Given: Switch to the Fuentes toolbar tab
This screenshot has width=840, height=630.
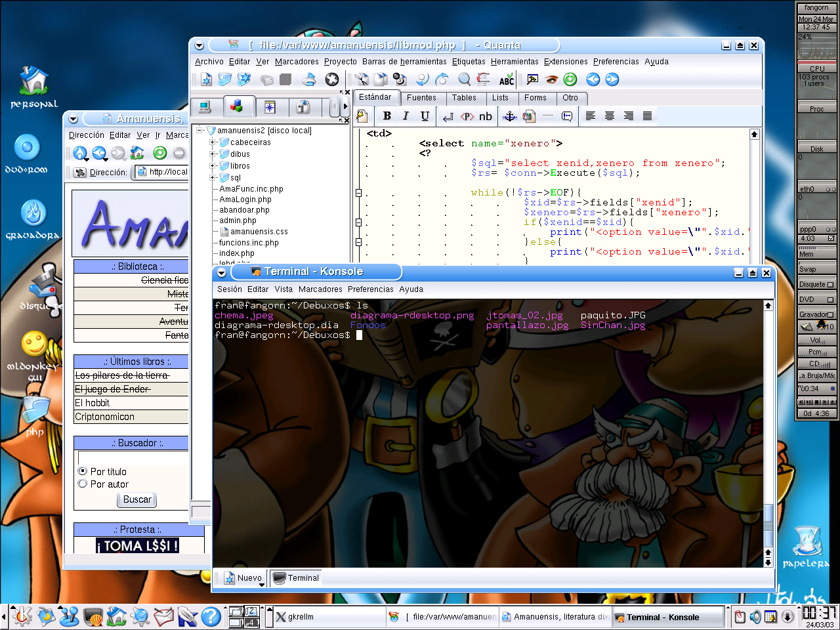Looking at the screenshot, I should [x=421, y=98].
